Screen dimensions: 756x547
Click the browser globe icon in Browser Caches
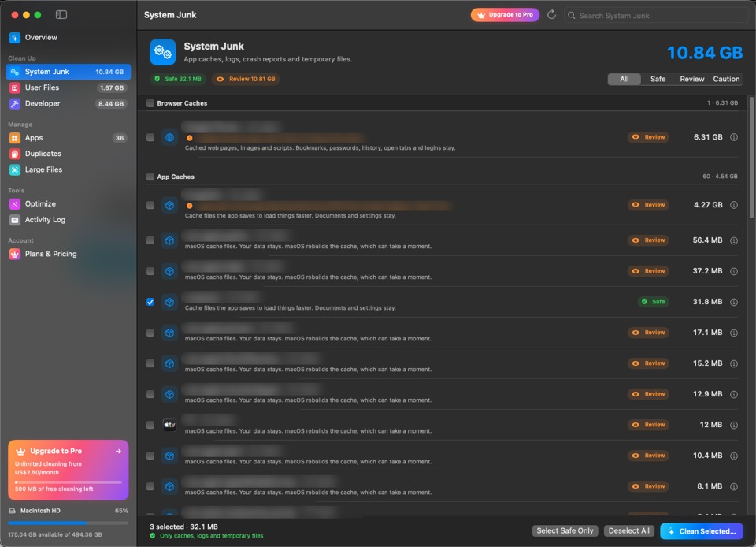169,137
